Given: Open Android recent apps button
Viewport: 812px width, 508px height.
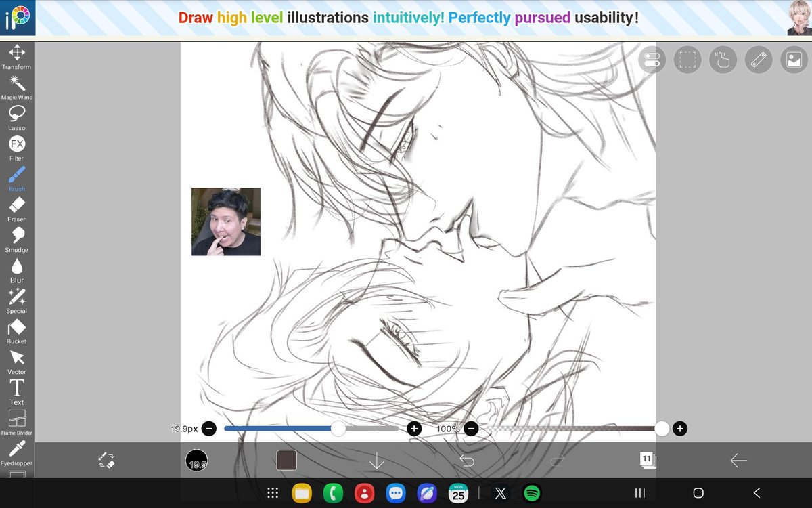Looking at the screenshot, I should coord(639,493).
